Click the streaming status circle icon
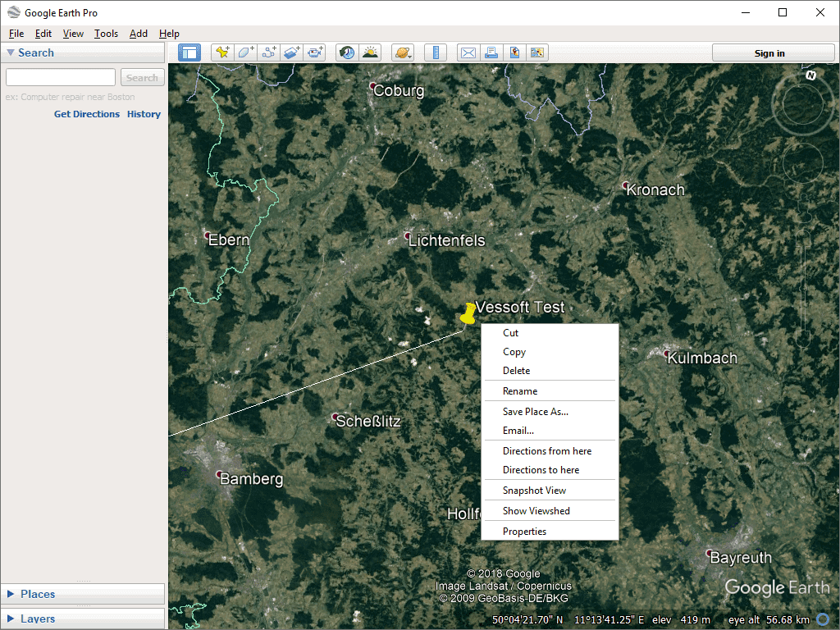Screen dimensions: 840x630 [824, 620]
